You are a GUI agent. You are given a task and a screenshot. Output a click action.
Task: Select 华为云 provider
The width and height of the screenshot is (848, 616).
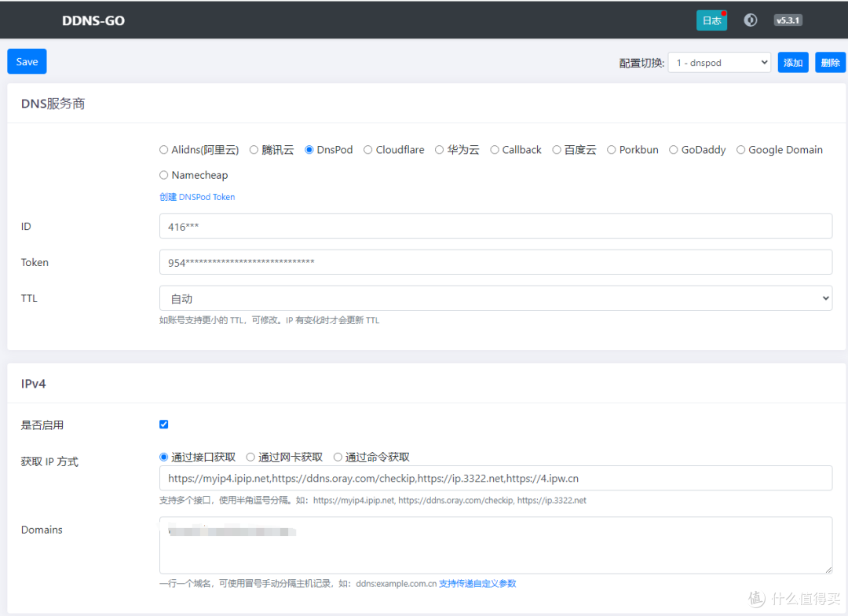[x=439, y=150]
